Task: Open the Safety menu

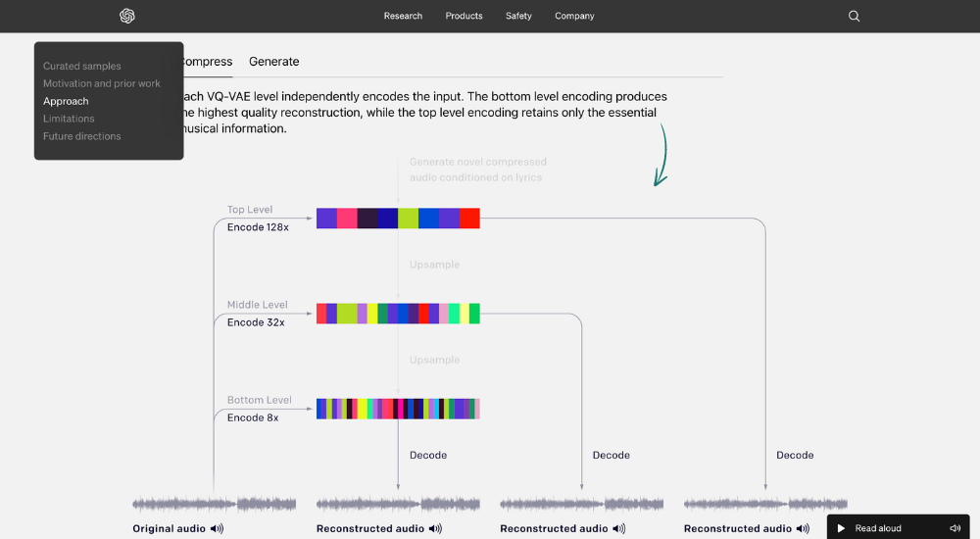Action: click(518, 16)
